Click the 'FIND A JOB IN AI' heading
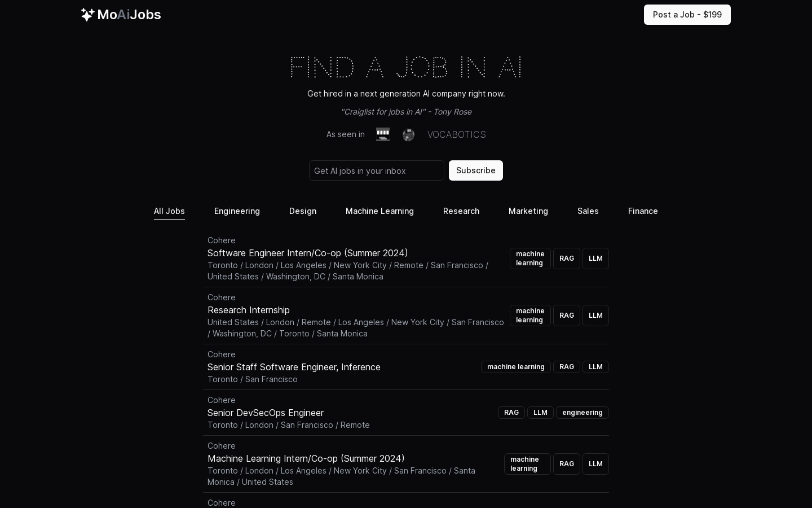Screen dimensions: 812x508 point(406,67)
